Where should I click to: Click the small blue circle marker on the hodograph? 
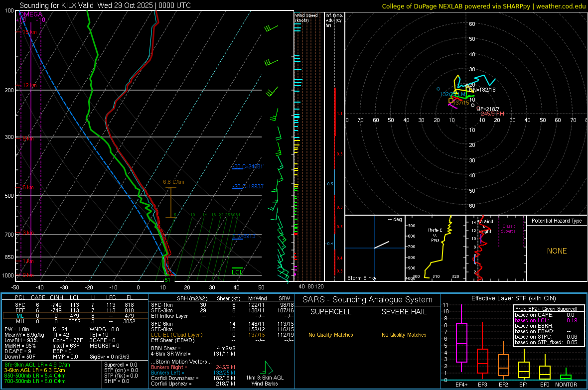tap(438, 89)
